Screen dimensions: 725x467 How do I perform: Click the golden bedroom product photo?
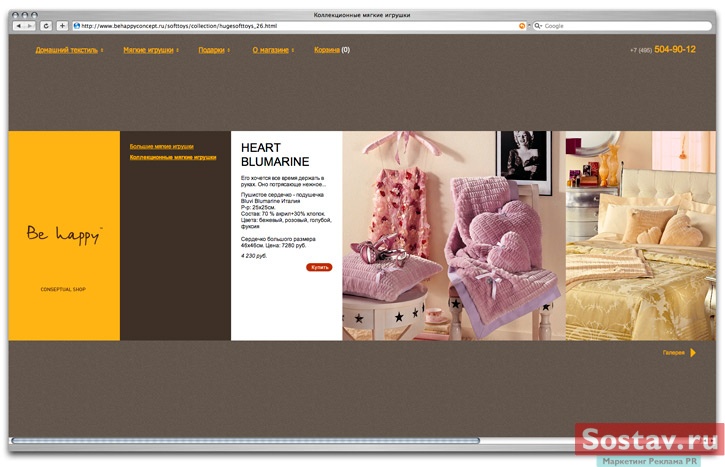(x=641, y=236)
